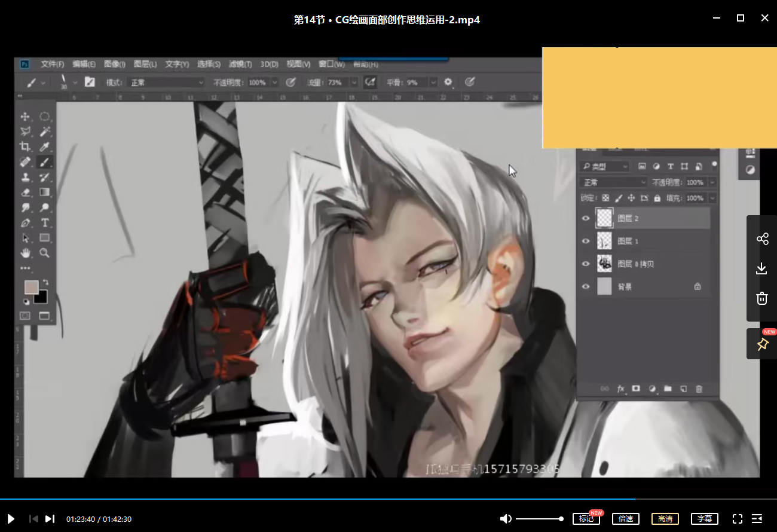Open the brush preset picker arrow
The height and width of the screenshot is (532, 777).
75,82
